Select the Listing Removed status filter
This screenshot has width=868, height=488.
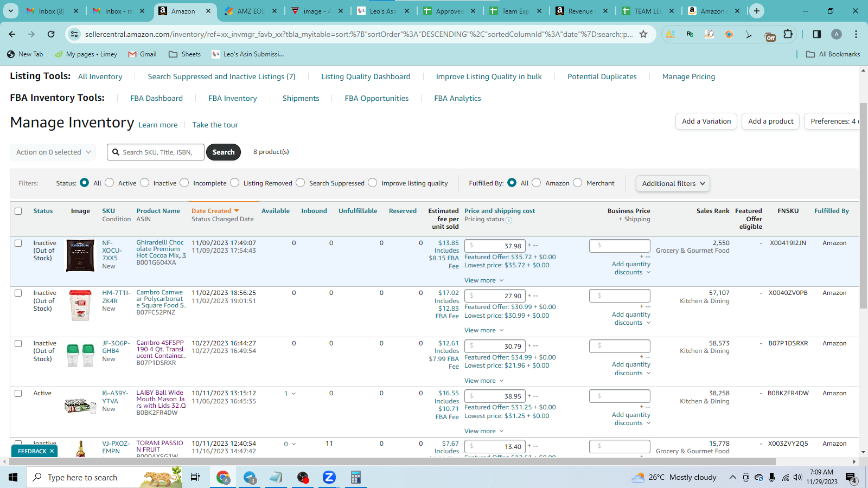pyautogui.click(x=235, y=183)
